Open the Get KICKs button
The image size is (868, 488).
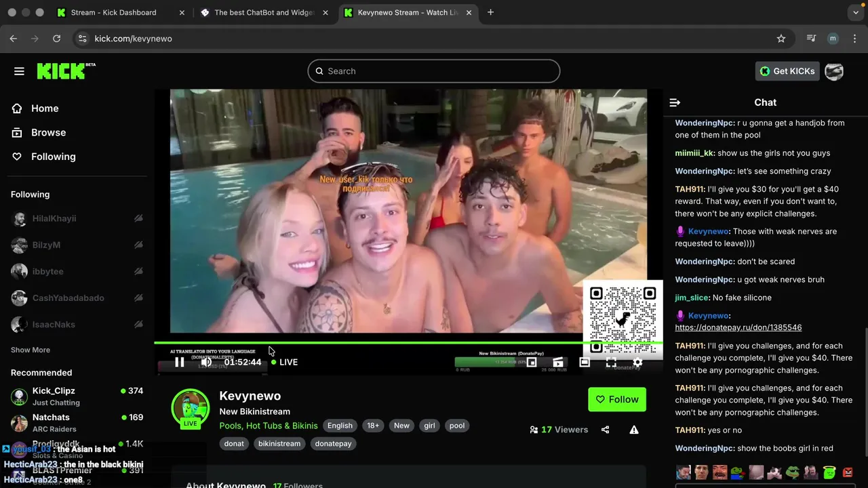coord(787,71)
